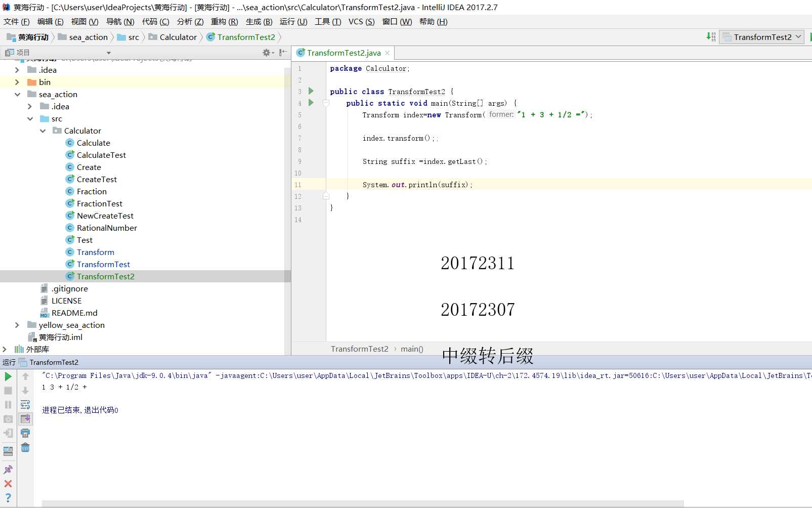Open the 文件 (F) menu
This screenshot has width=812, height=508.
[16, 22]
